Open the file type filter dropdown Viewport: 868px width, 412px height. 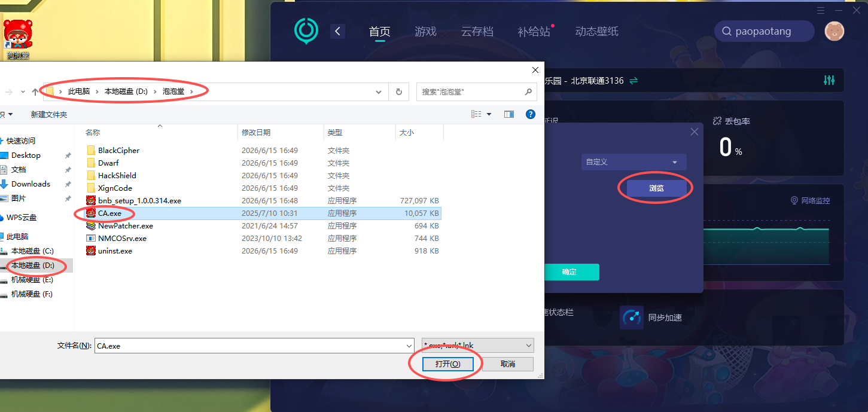tap(528, 346)
